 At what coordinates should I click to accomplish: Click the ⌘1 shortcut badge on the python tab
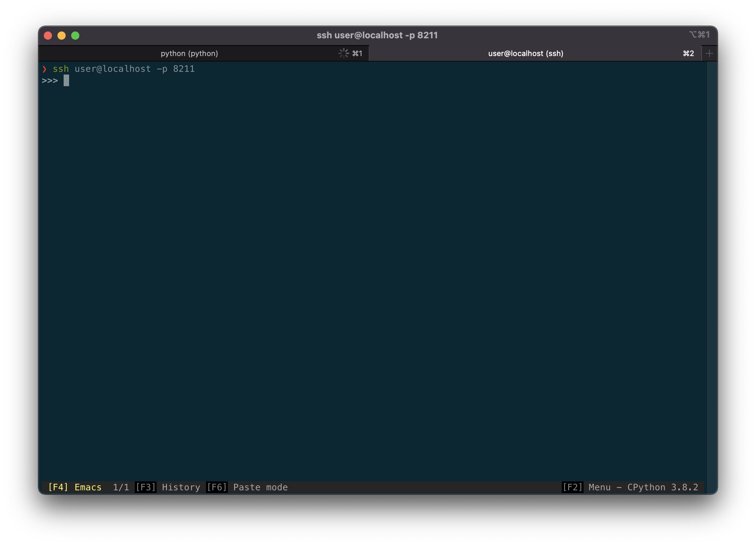point(357,53)
